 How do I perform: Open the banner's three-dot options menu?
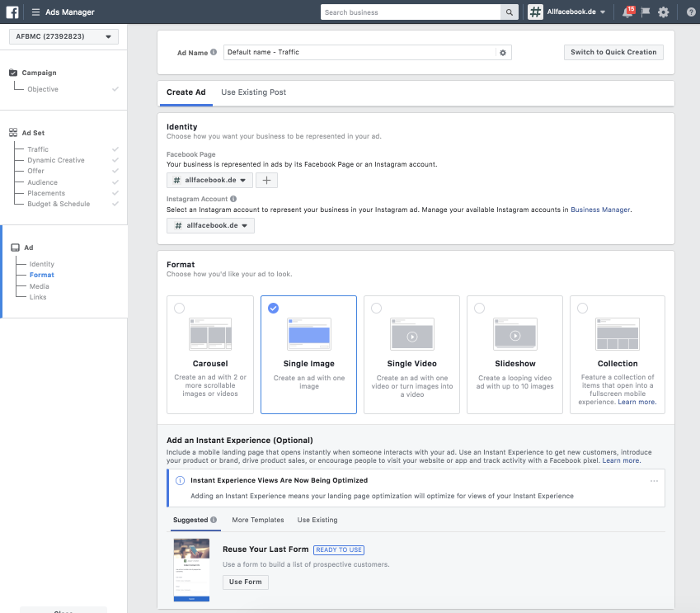pos(654,481)
